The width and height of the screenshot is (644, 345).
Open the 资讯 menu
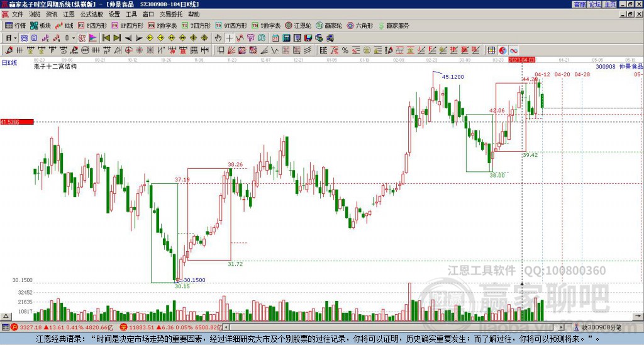52,14
